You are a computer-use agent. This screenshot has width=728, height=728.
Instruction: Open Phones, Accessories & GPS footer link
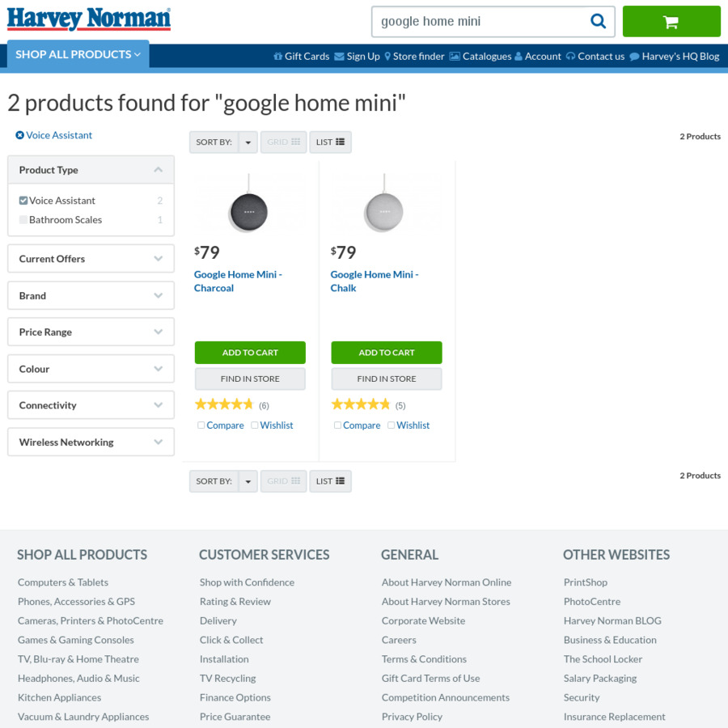[x=76, y=601]
